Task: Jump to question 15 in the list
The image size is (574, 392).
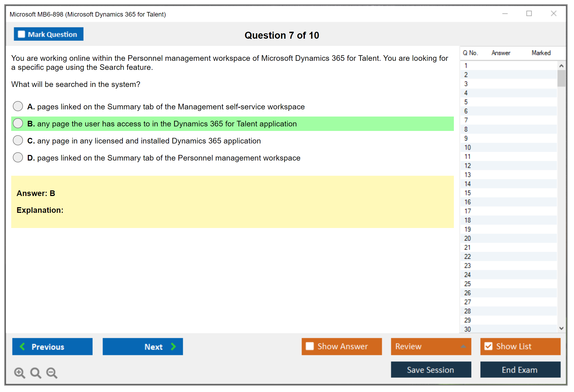Action: point(467,193)
